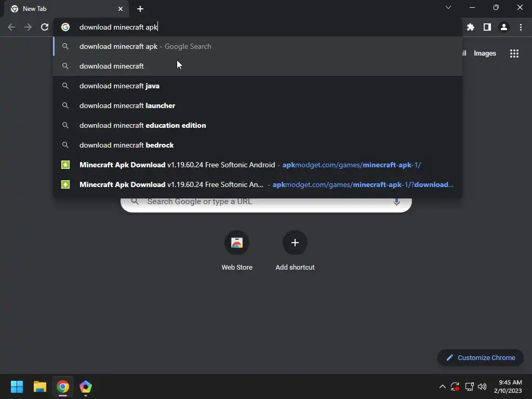Click the voice search microphone icon
Viewport: 532px width, 399px height.
396,202
